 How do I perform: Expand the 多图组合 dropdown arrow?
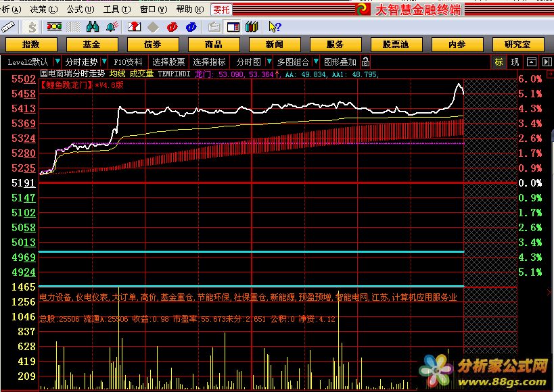click(316, 62)
